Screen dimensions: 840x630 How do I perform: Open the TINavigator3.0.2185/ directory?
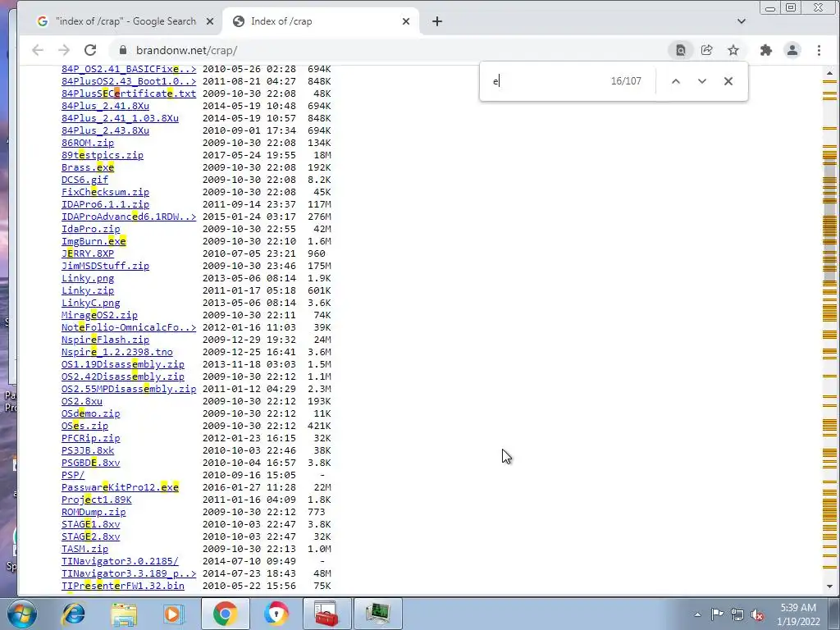pos(120,561)
